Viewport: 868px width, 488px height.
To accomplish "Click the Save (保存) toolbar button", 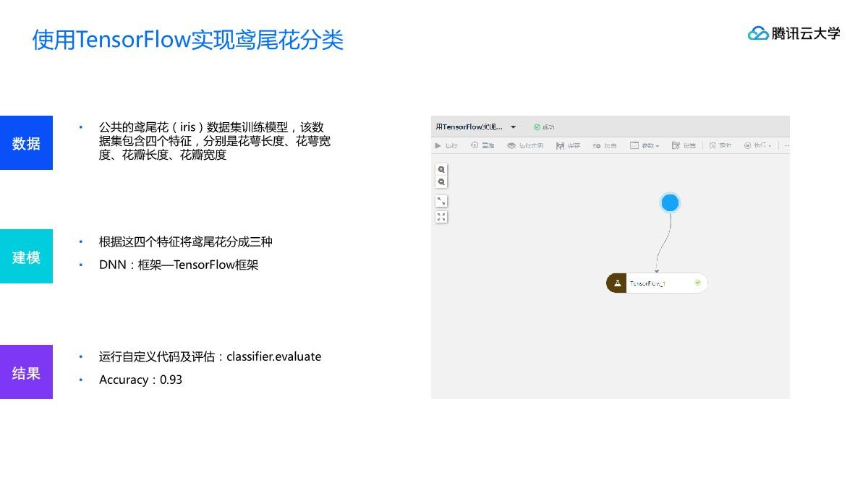I will [569, 145].
